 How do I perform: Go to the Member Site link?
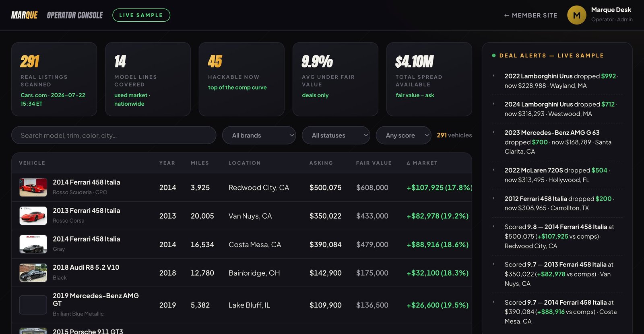[x=530, y=15]
